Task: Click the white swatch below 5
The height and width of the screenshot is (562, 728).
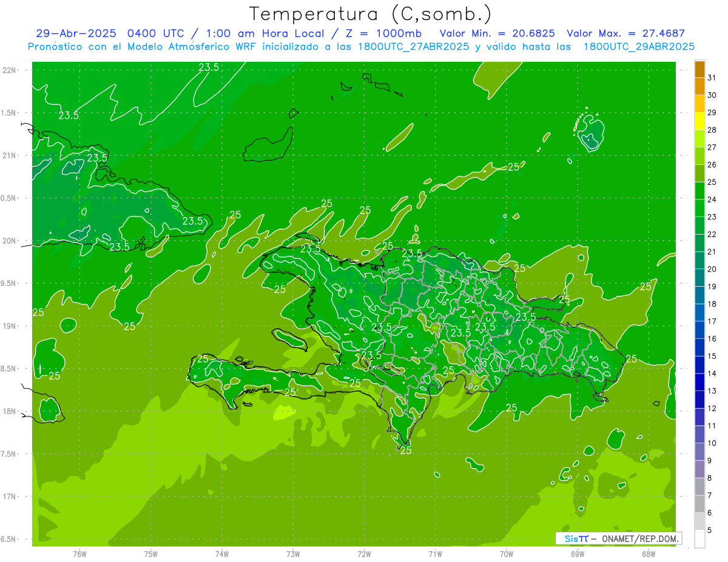Action: click(699, 539)
